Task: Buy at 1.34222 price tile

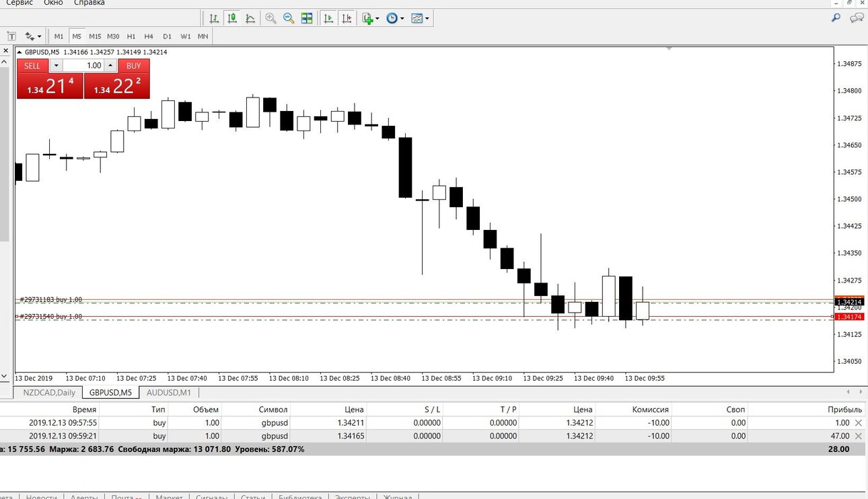Action: coord(117,86)
